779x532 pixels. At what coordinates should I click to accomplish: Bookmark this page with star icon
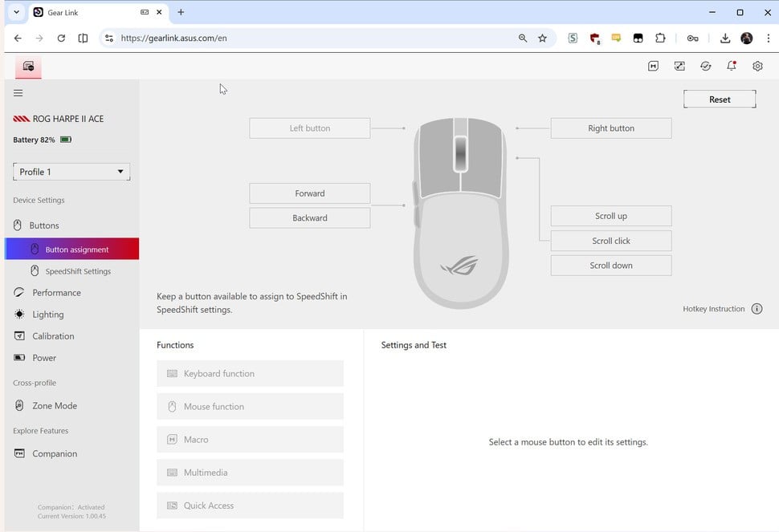tap(543, 39)
